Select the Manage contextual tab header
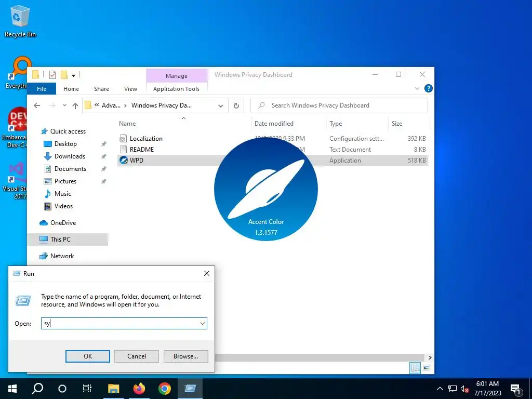The width and height of the screenshot is (532, 399). [177, 76]
